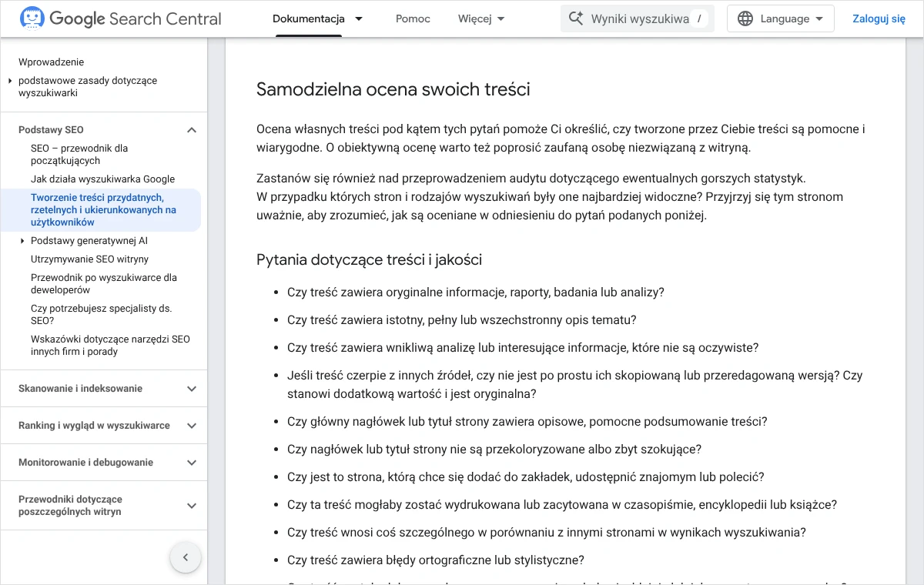924x585 pixels.
Task: Click bullet about błędy ortograficzne lub stylistyczne
Action: [x=436, y=560]
